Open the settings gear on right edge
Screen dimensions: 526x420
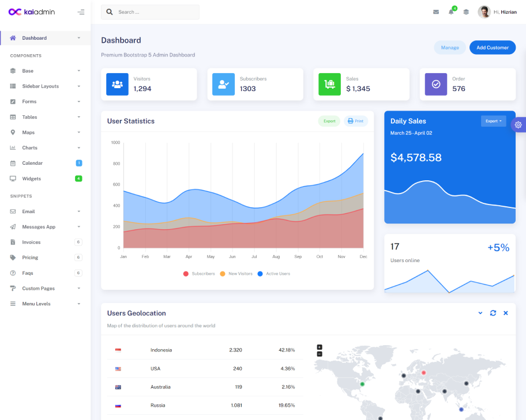click(x=518, y=124)
